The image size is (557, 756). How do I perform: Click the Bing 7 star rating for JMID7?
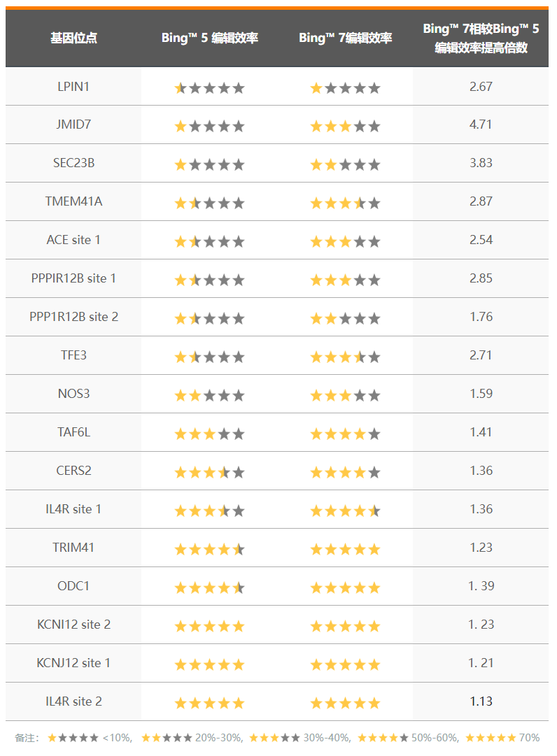pos(345,127)
